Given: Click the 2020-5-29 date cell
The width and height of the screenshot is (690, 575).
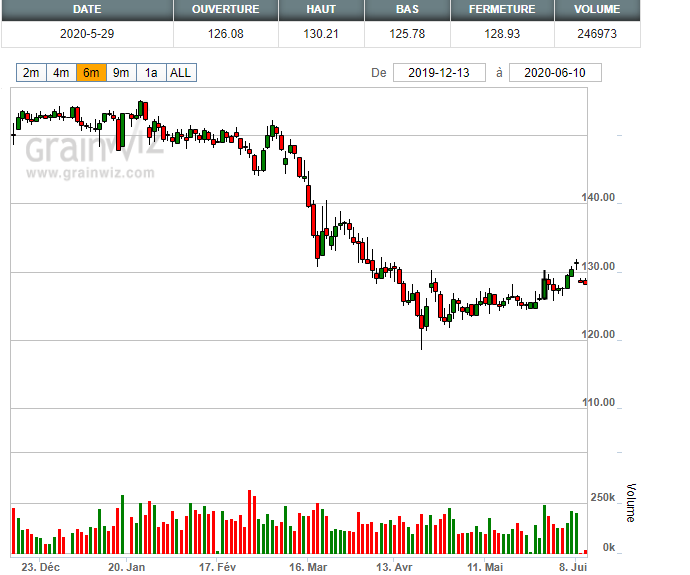Looking at the screenshot, I should tap(87, 33).
